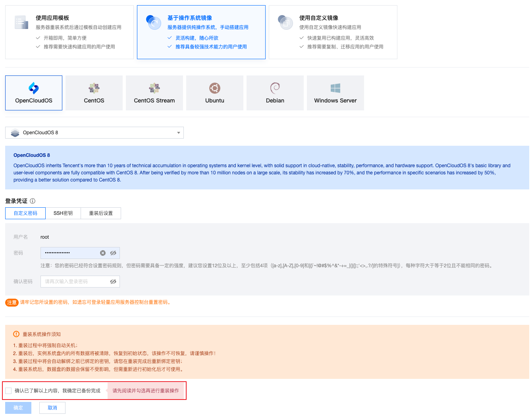This screenshot has height=417, width=532.
Task: Click the 确认密码 input with placeholder 请再次输入登录密码
Action: coord(80,282)
